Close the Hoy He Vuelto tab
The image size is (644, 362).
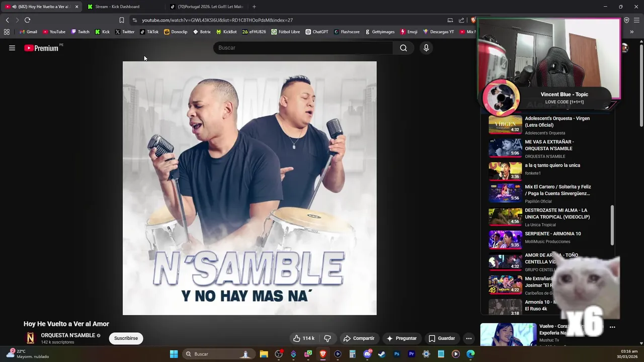point(77,7)
